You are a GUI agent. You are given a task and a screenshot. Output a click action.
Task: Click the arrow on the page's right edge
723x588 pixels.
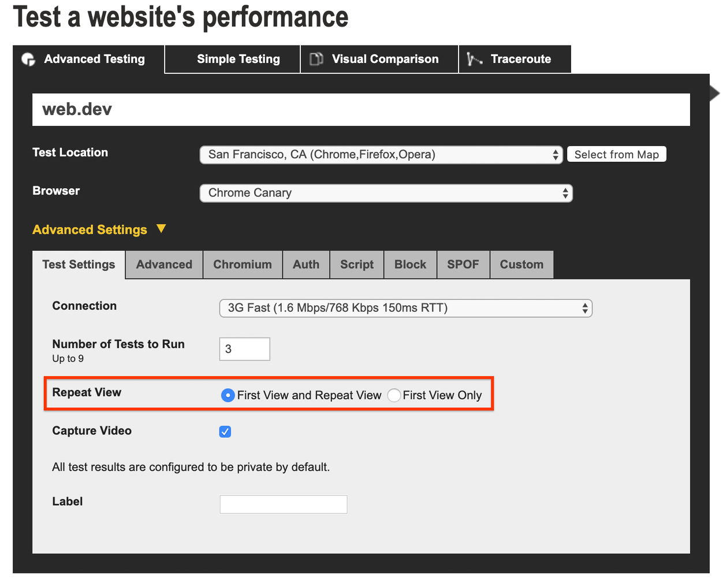pyautogui.click(x=714, y=92)
